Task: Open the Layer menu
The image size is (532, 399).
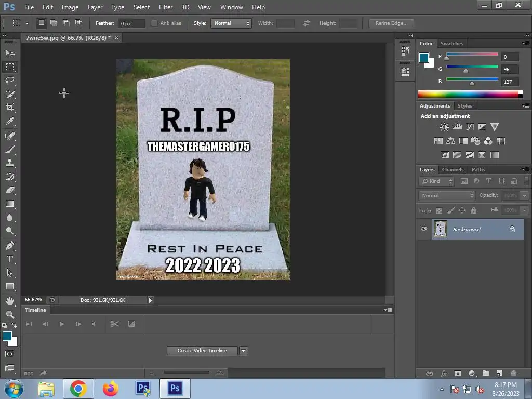Action: pos(95,7)
